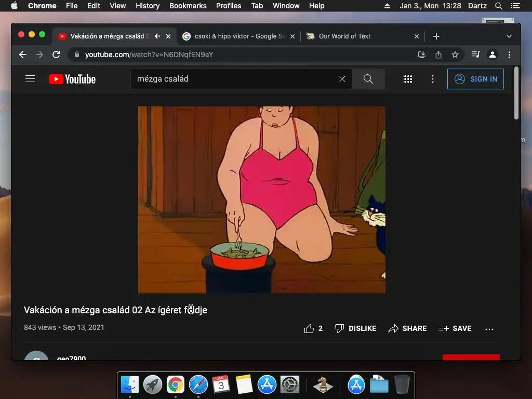Open YouTube settings three-dot menu
This screenshot has height=399, width=532.
click(433, 79)
